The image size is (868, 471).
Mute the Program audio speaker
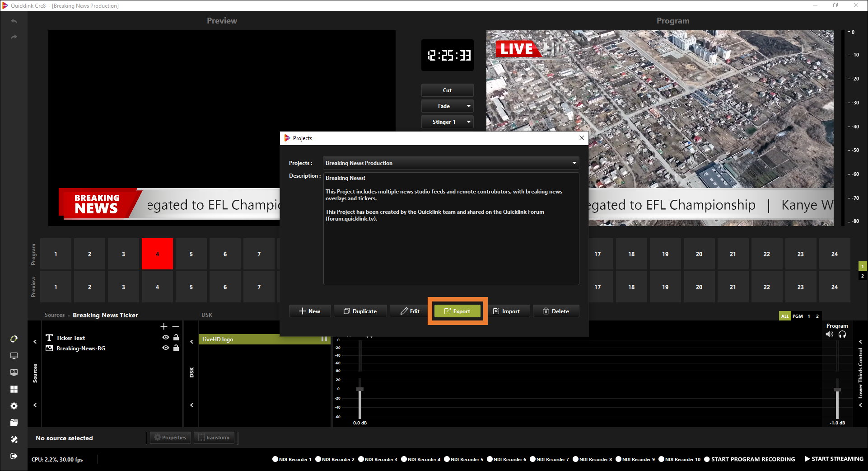pos(829,334)
